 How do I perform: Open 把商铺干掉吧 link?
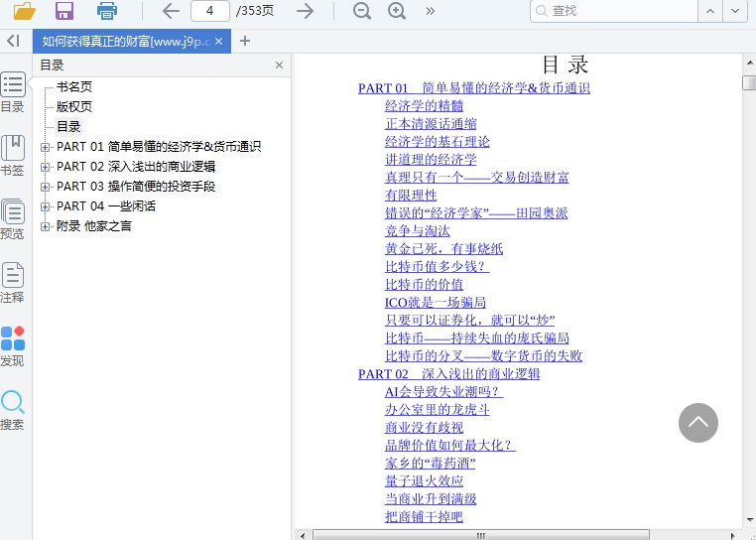coord(424,517)
